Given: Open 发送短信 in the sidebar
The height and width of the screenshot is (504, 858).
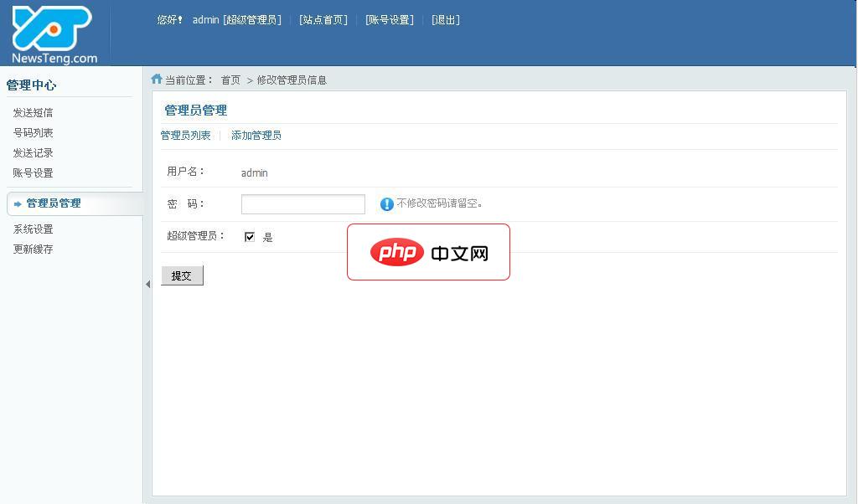Looking at the screenshot, I should coord(34,112).
